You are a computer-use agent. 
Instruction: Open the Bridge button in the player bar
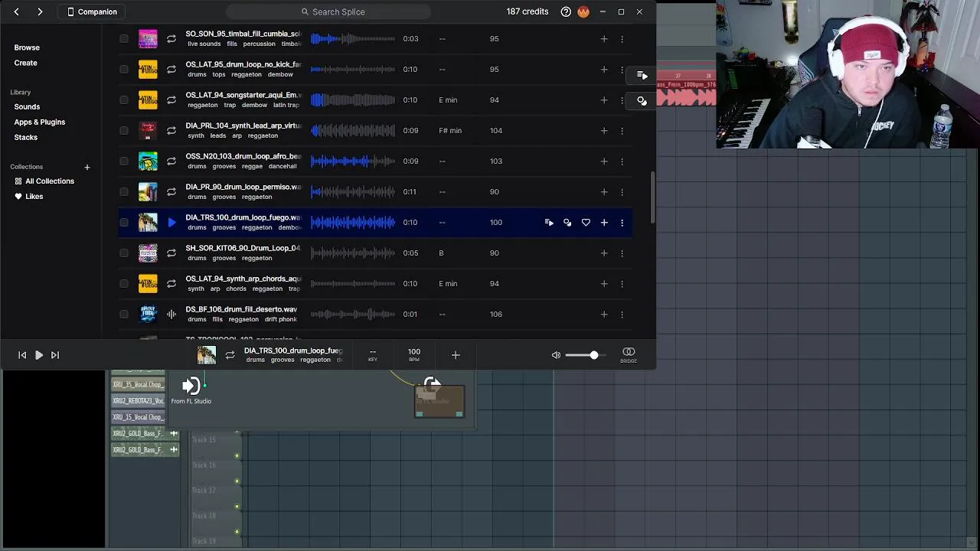point(629,354)
